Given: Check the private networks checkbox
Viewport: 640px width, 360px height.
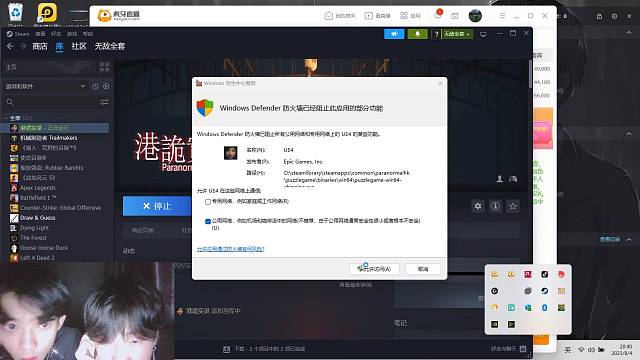Looking at the screenshot, I should (x=208, y=202).
